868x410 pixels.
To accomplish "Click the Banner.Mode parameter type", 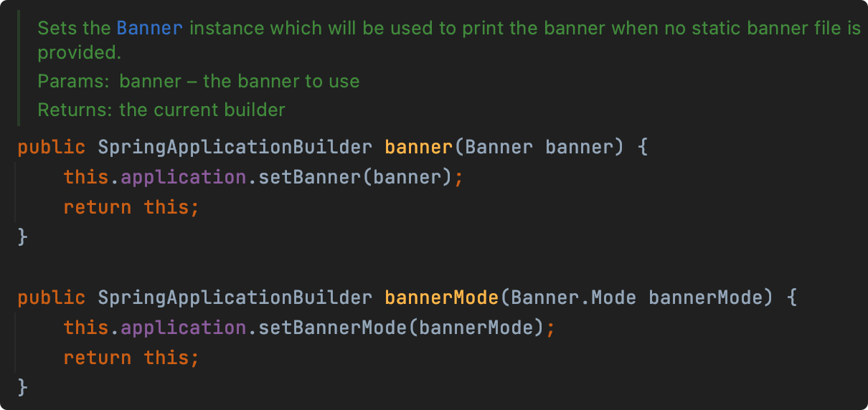I will [574, 297].
